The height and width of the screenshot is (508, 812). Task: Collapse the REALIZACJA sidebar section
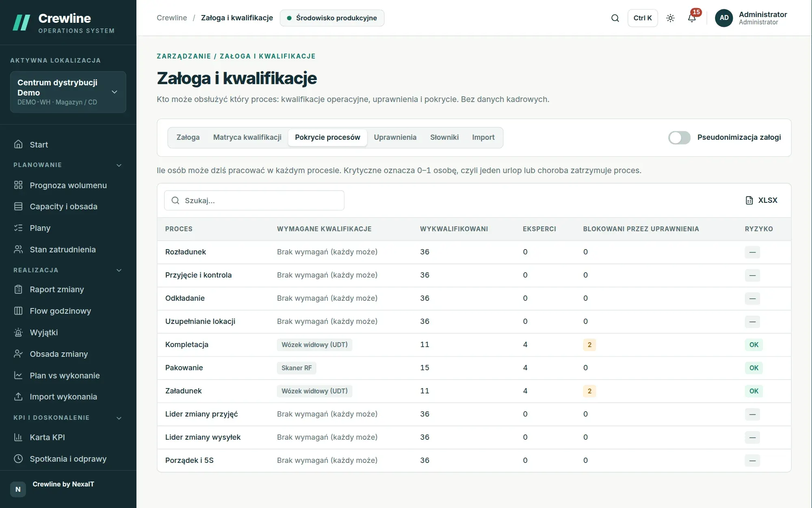68,270
